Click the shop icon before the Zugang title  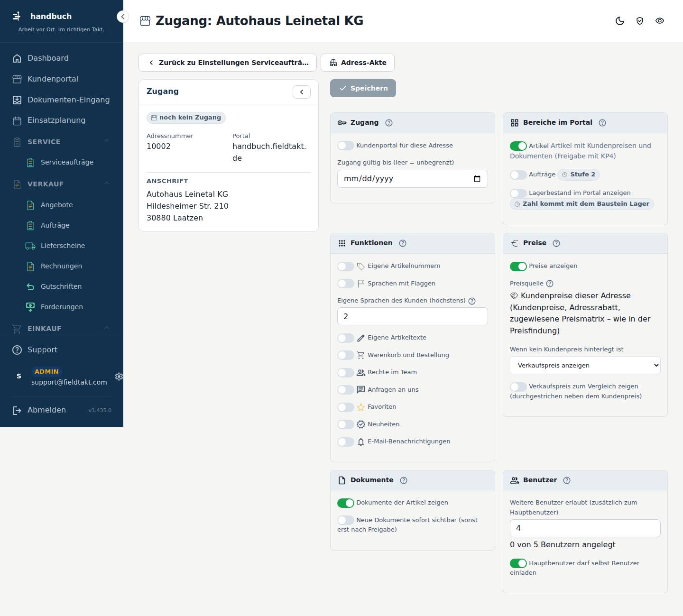(x=145, y=21)
